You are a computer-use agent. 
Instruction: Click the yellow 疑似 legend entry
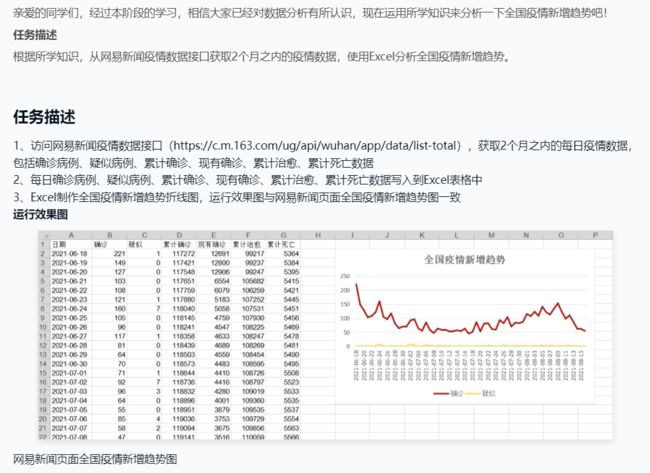[481, 393]
